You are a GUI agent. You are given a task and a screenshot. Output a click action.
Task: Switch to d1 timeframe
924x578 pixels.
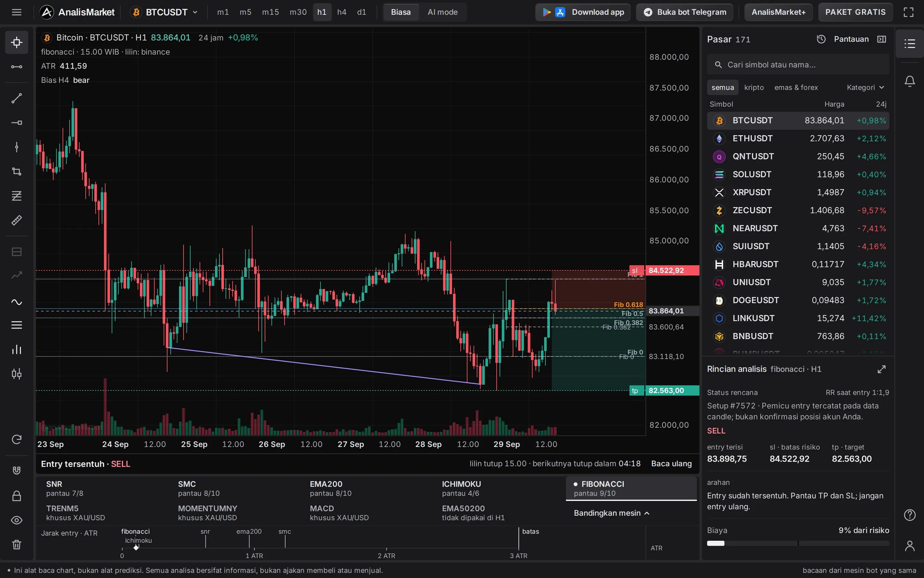point(362,12)
